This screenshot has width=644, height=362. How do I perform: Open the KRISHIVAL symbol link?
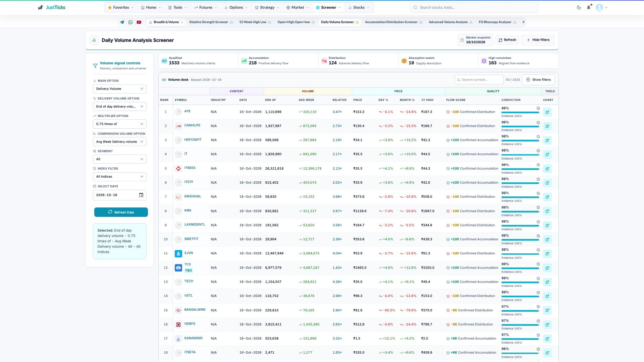click(193, 196)
